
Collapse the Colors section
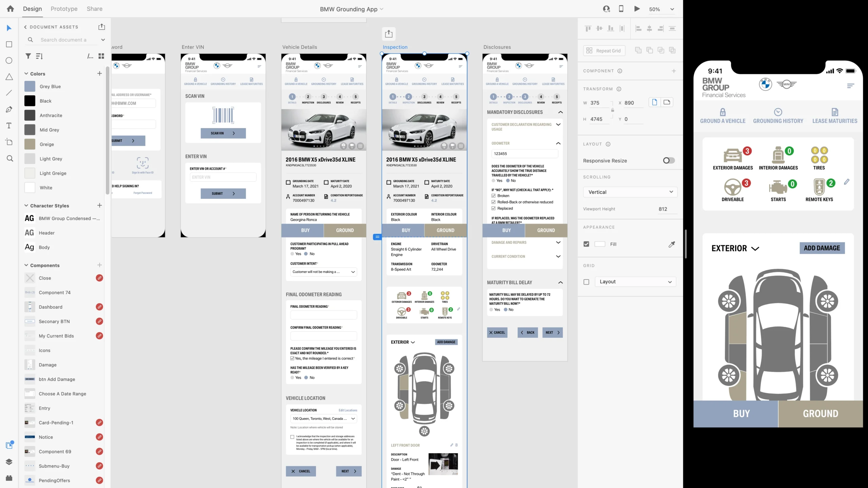(x=26, y=74)
